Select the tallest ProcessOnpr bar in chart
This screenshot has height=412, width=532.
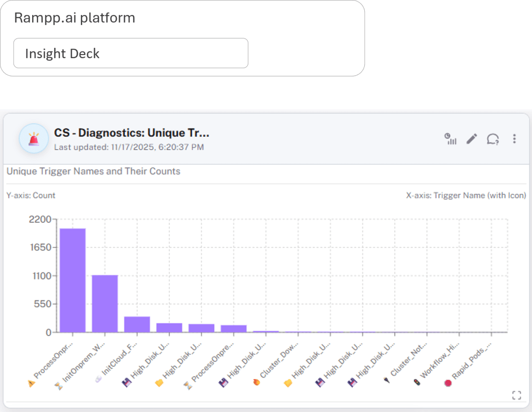73,280
